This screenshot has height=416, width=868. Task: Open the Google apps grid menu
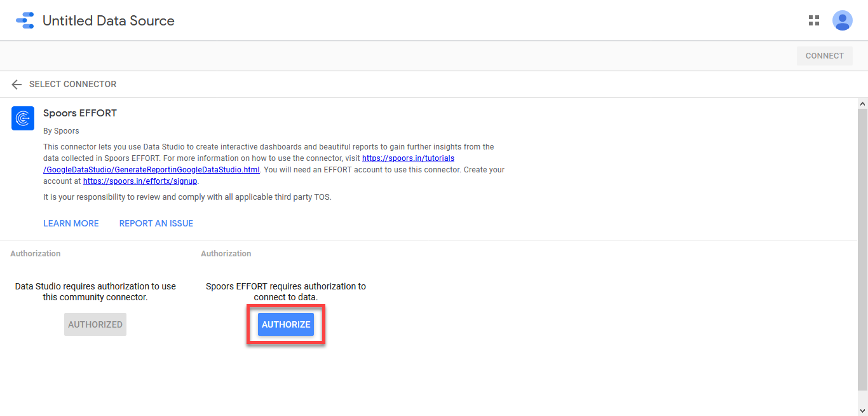813,20
